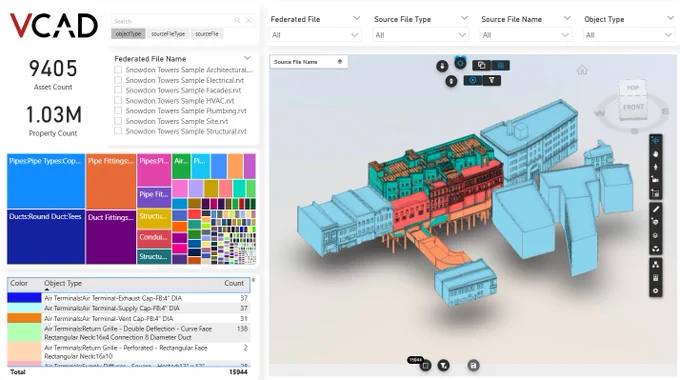Check Snowdon Towers Sample Site.rvt
The height and width of the screenshot is (380, 680).
coord(118,121)
